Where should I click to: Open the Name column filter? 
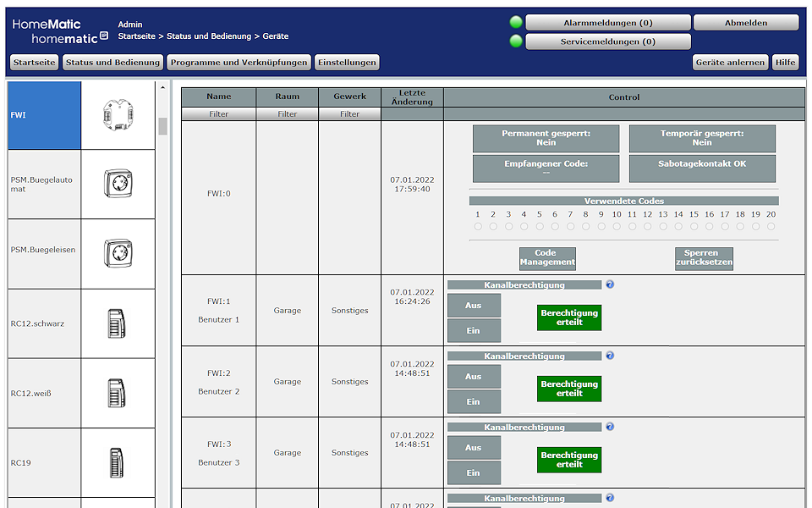pyautogui.click(x=218, y=113)
